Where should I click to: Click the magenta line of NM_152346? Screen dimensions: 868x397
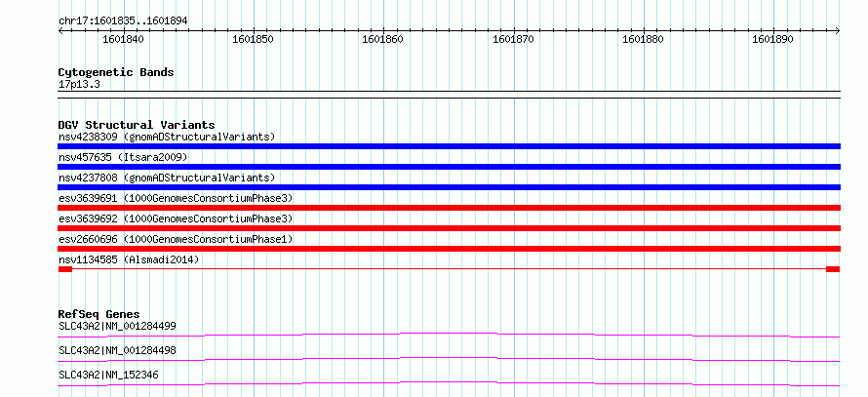pyautogui.click(x=449, y=383)
